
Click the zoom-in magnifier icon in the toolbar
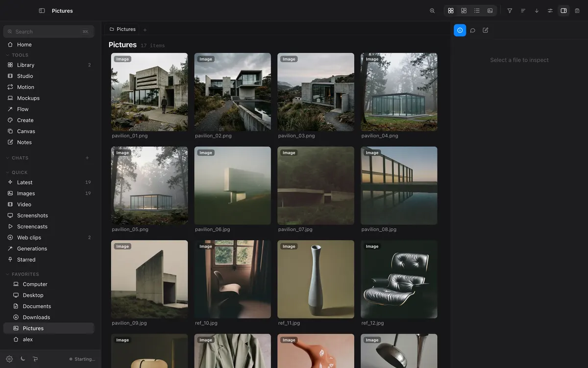[432, 11]
